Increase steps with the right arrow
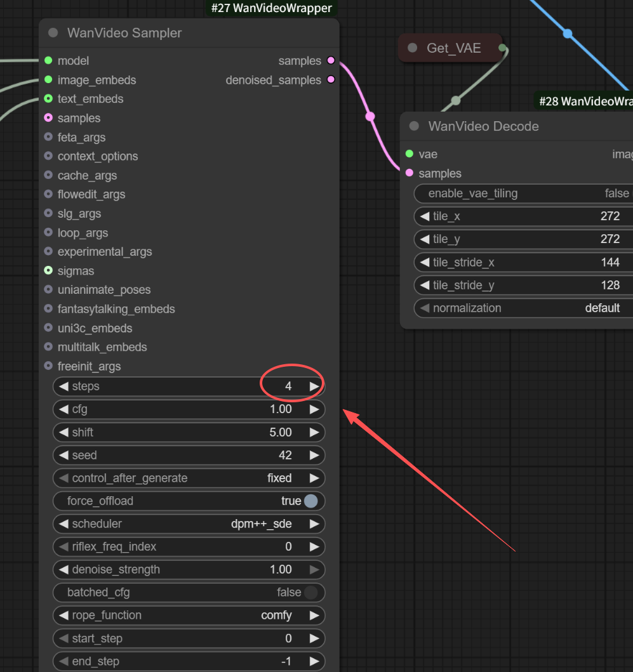The image size is (633, 672). tap(314, 386)
